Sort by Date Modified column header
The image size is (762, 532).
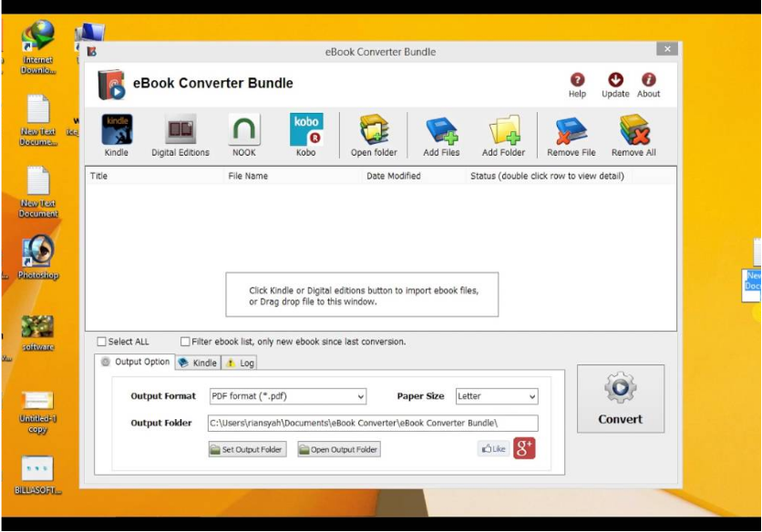pyautogui.click(x=414, y=176)
